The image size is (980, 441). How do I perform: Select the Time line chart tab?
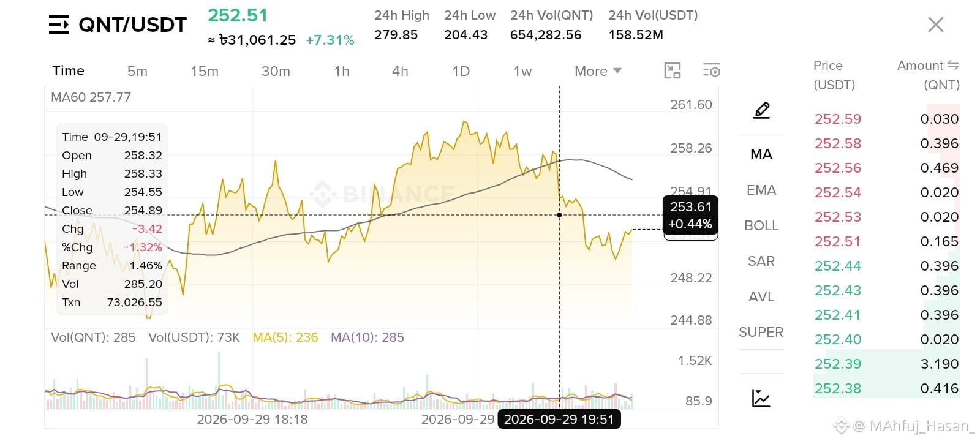point(69,70)
